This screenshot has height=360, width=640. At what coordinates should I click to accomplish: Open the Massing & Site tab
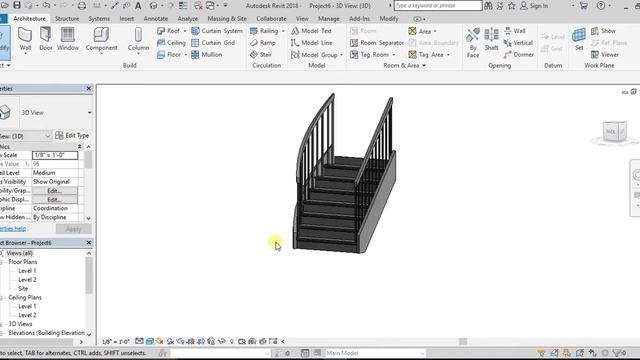227,18
